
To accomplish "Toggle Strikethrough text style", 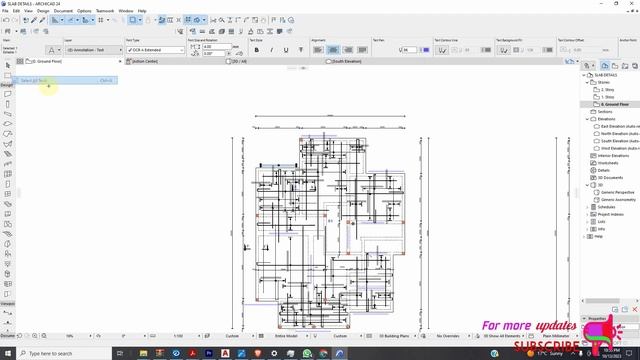I will (x=301, y=50).
